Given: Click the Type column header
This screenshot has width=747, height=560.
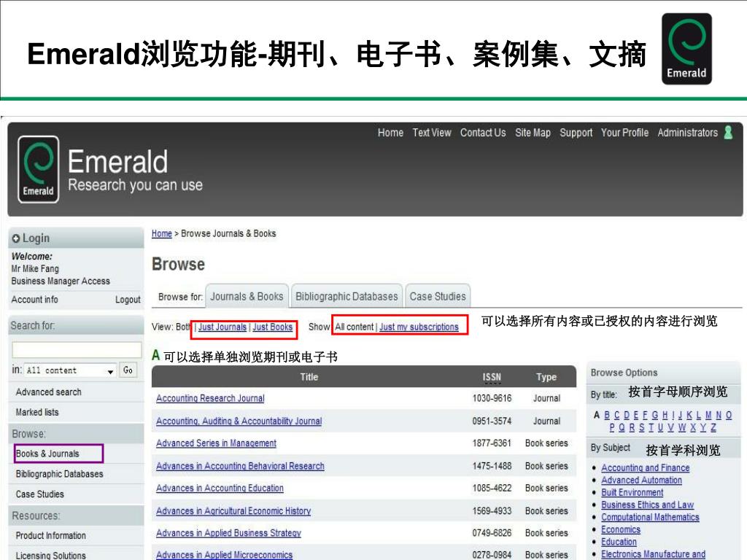Looking at the screenshot, I should (x=546, y=377).
